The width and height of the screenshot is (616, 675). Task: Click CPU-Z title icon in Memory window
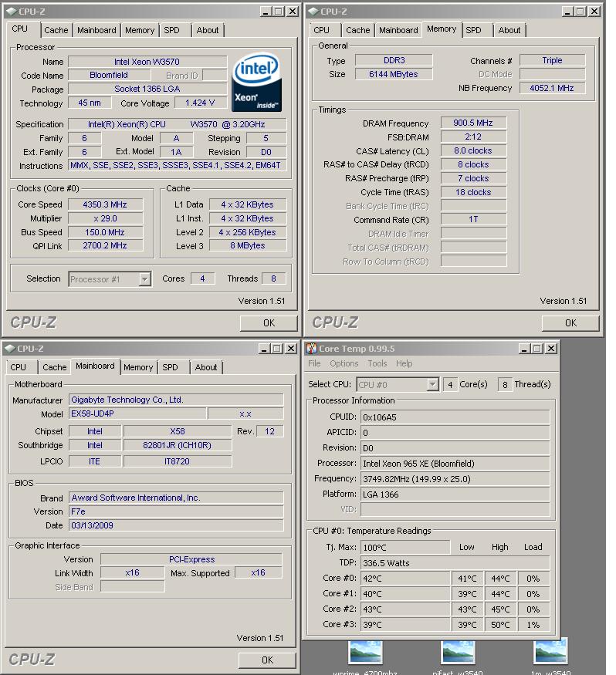[312, 12]
